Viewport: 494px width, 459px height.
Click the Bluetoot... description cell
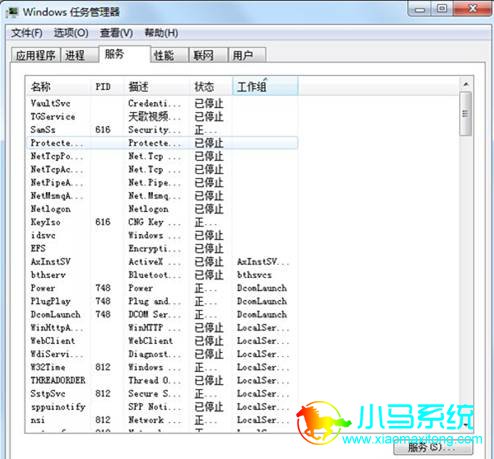coord(155,275)
